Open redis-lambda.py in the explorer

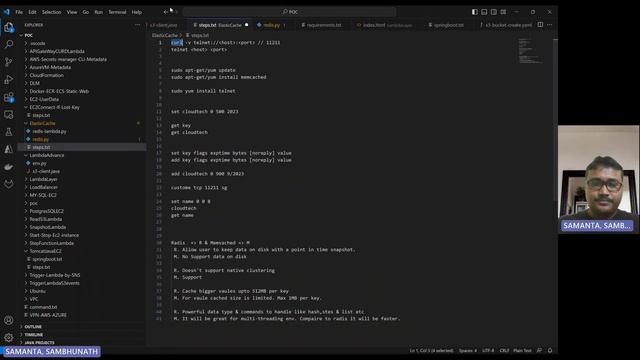pos(49,131)
